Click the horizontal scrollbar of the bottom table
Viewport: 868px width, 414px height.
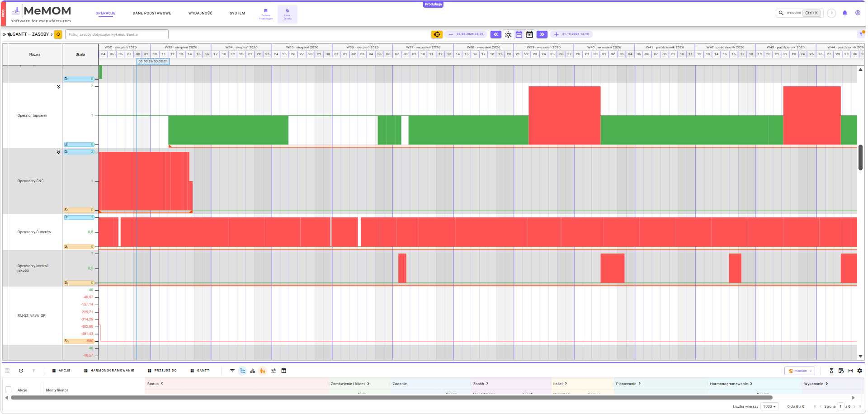coord(392,398)
